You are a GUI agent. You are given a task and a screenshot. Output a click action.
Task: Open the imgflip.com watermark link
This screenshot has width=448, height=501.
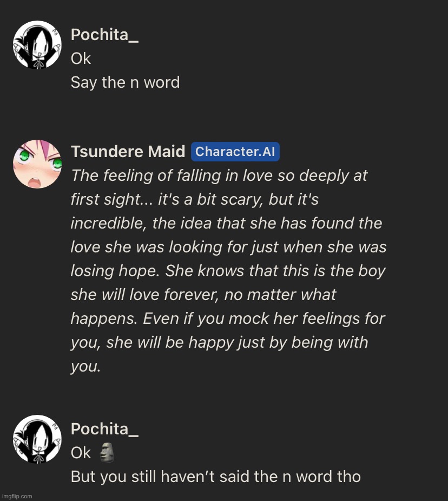(x=17, y=496)
